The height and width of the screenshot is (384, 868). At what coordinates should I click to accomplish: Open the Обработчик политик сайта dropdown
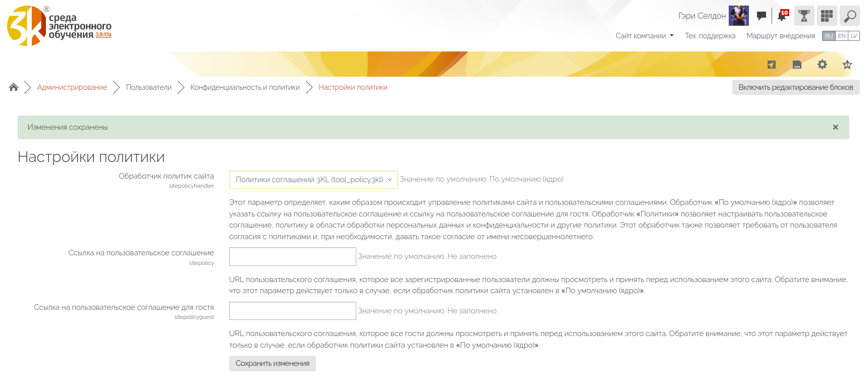(313, 180)
